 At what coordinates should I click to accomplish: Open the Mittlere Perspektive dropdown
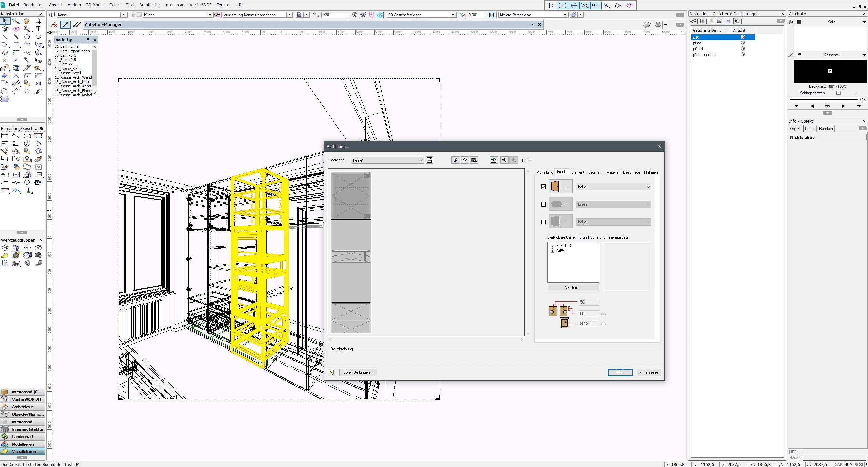coord(565,15)
